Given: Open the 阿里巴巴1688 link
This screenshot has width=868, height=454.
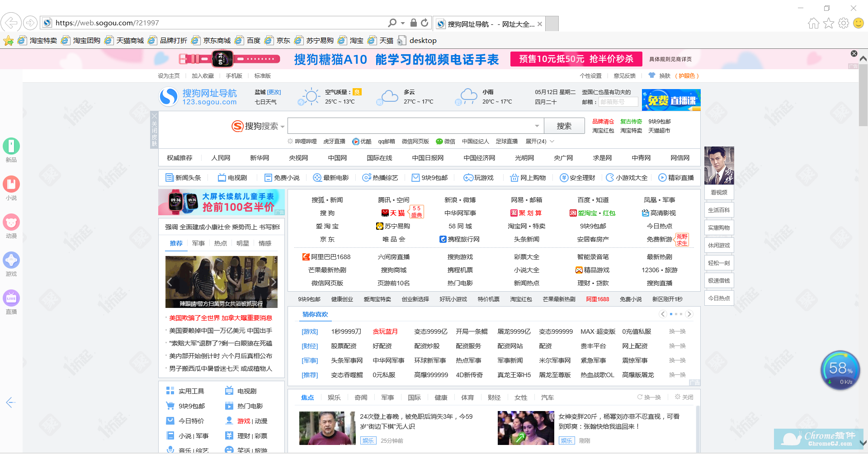Looking at the screenshot, I should (327, 257).
